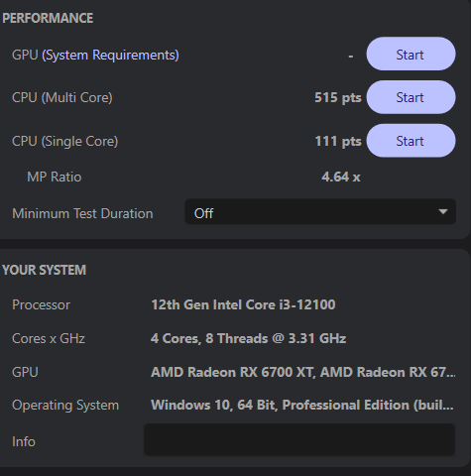Click into the Info text field
Image resolution: width=471 pixels, height=476 pixels.
point(299,440)
